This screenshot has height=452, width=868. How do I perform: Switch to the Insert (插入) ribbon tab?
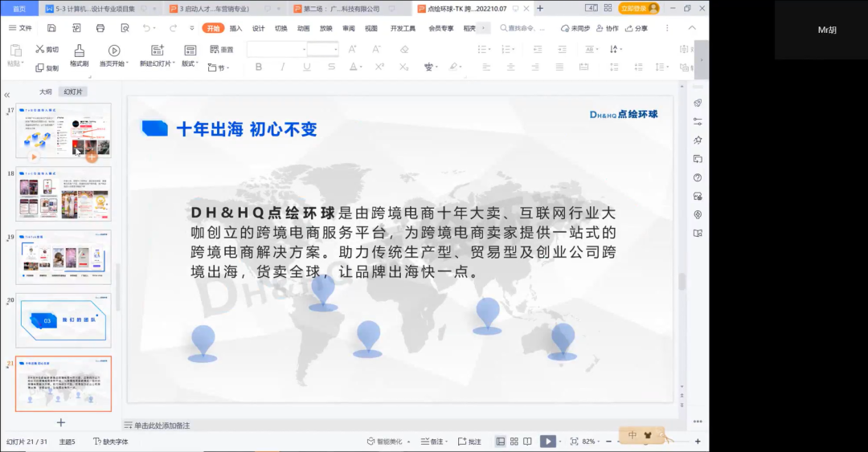235,28
